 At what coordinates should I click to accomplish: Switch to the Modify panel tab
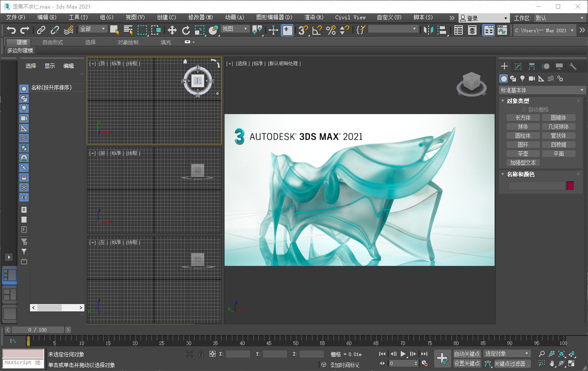pos(518,66)
